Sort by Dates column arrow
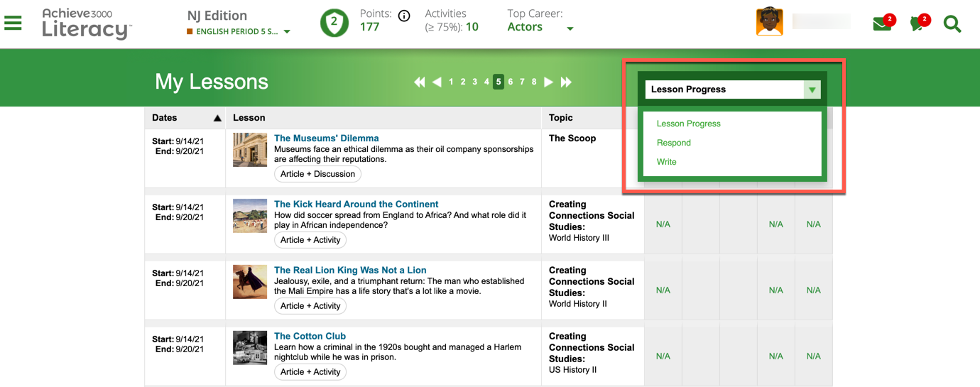The height and width of the screenshot is (387, 980). click(217, 118)
